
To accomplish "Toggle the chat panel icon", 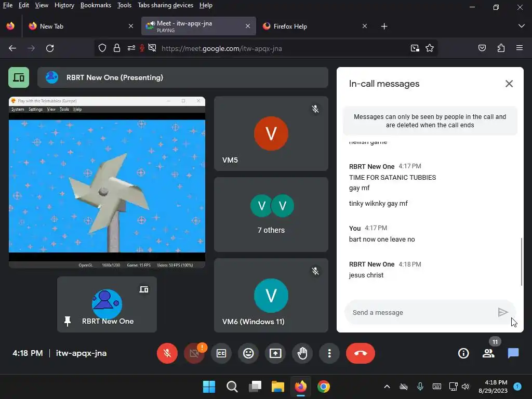I will coord(513,353).
